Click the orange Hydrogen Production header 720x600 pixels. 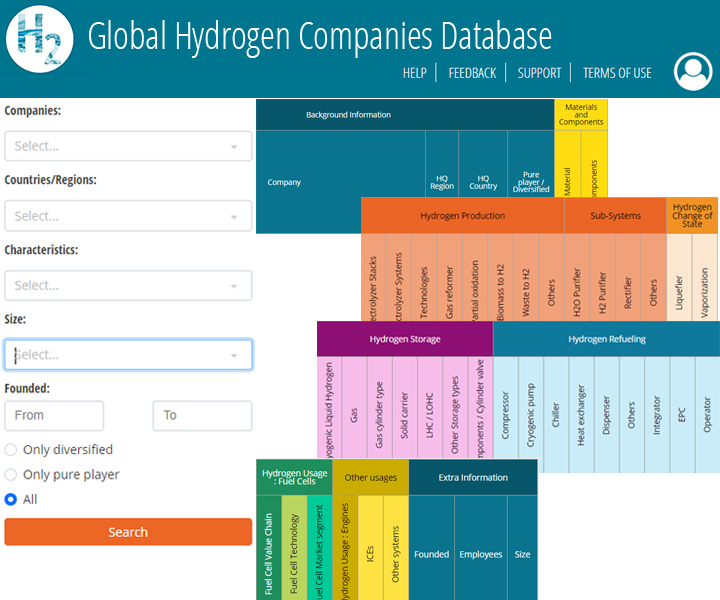click(462, 215)
